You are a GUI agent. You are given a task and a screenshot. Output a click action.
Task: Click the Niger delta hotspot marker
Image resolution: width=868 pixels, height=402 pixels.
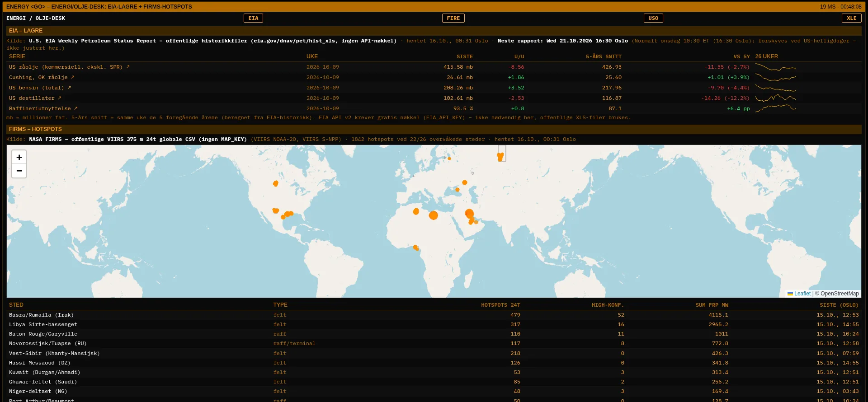pos(415,248)
